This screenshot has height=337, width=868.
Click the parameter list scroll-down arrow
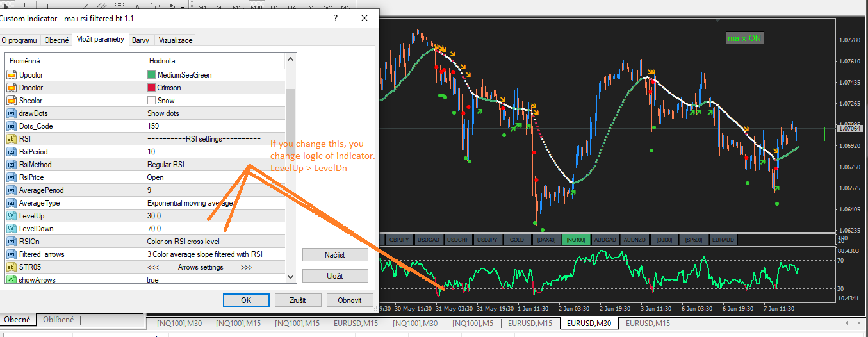[290, 278]
